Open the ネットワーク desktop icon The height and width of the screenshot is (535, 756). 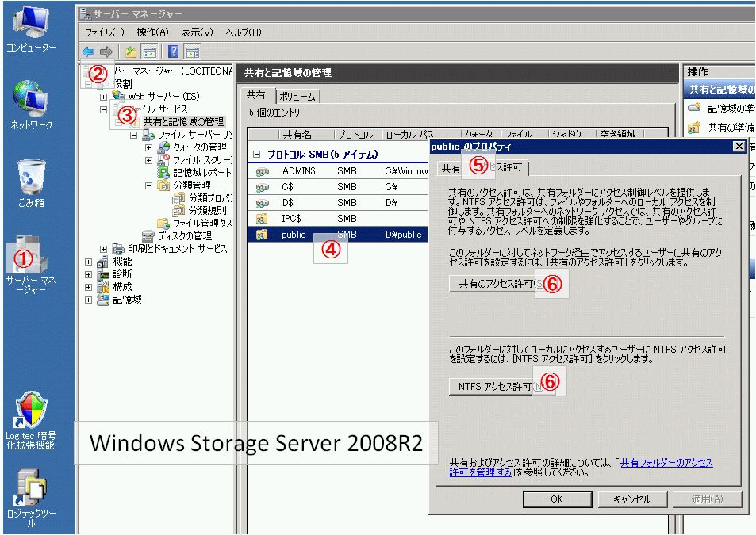point(32,105)
